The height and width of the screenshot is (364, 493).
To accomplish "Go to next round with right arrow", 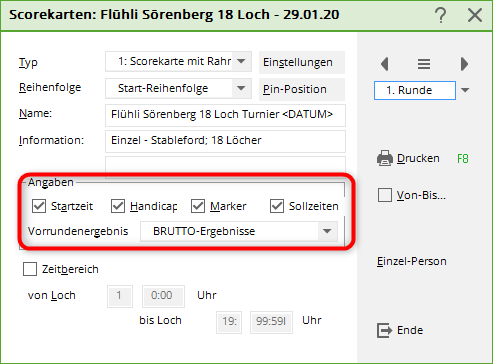I will click(464, 64).
